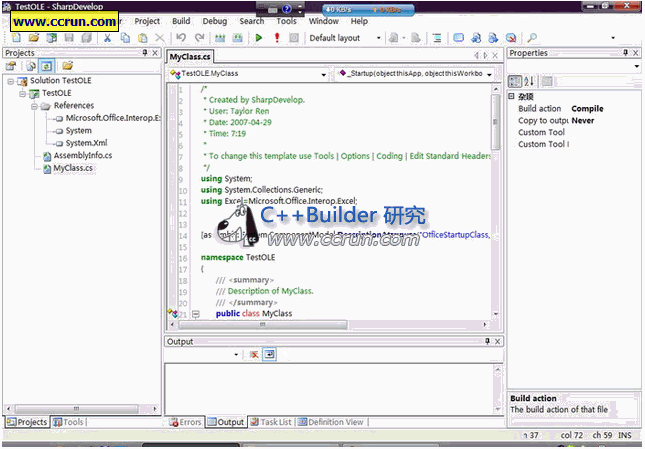
Task: Close the Output panel
Action: [x=497, y=341]
